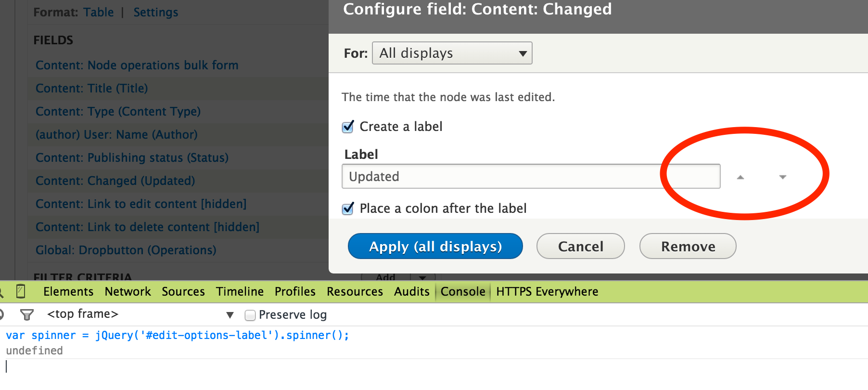Open the All displays dropdown
This screenshot has width=868, height=390.
pos(451,53)
